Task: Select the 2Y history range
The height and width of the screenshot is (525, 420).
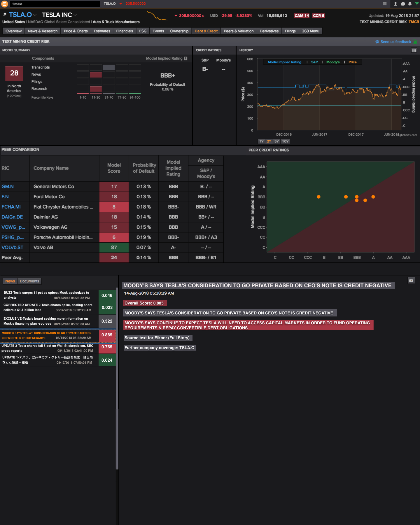Action: [x=269, y=141]
